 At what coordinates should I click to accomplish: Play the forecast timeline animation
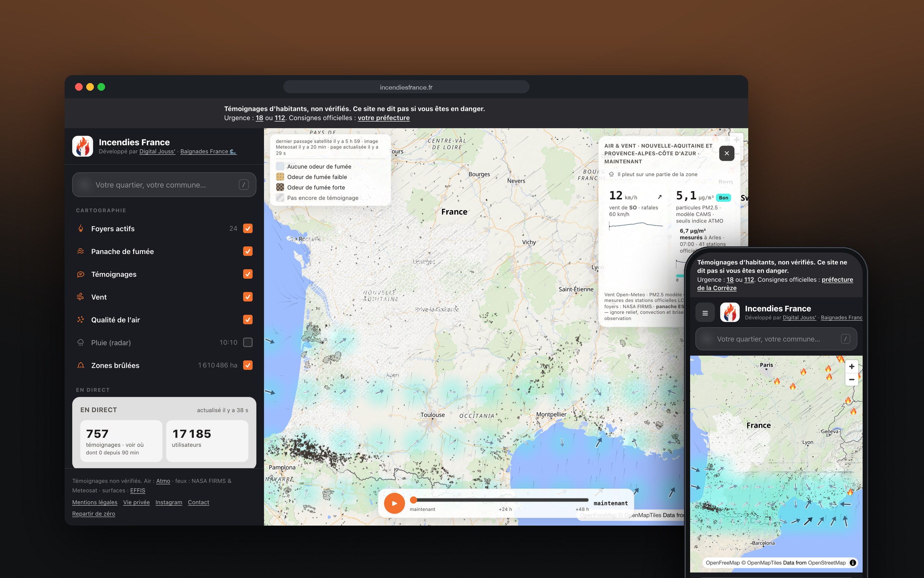(x=394, y=503)
